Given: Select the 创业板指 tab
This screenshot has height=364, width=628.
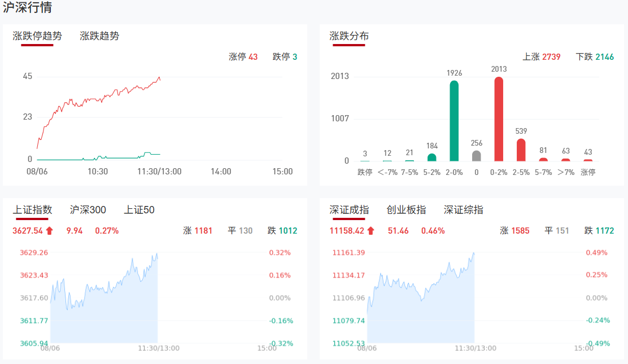Looking at the screenshot, I should point(406,210).
